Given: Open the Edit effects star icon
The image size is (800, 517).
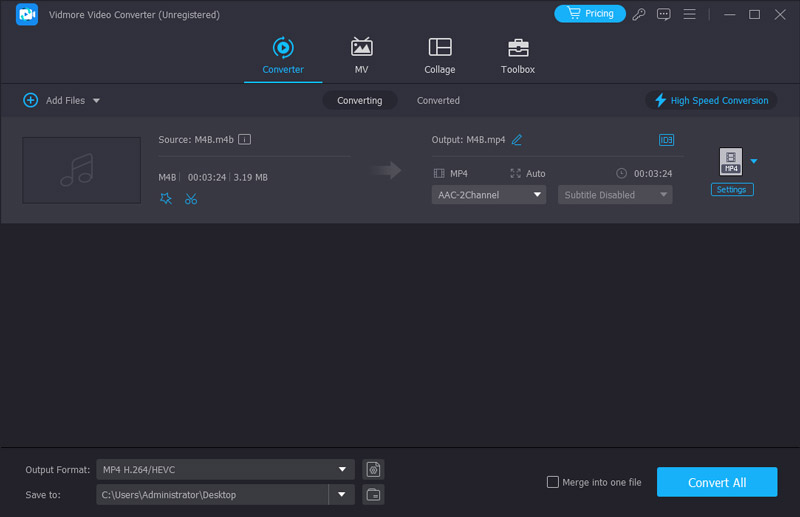Looking at the screenshot, I should [x=166, y=198].
